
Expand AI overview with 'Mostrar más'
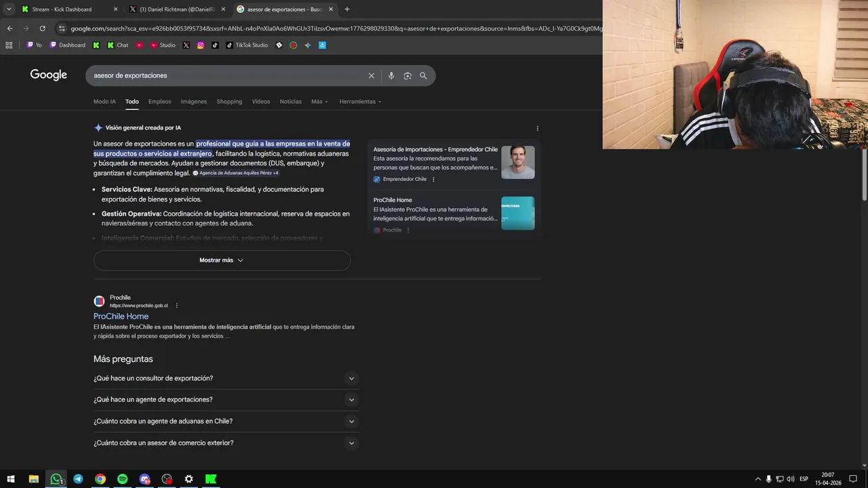pos(222,260)
